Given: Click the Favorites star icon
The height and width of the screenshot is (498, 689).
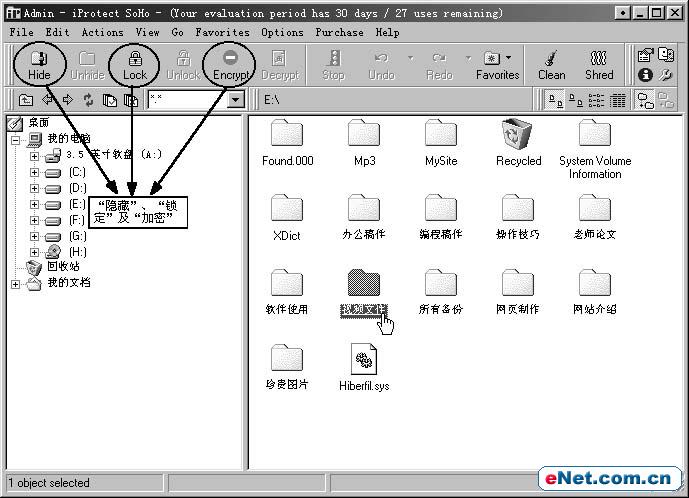Looking at the screenshot, I should pyautogui.click(x=492, y=58).
